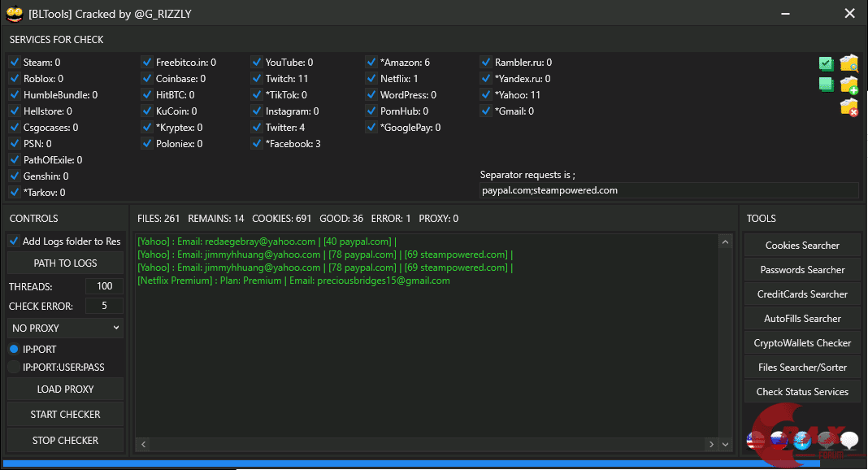Uncheck the *GooglePay checkbox
This screenshot has width=868, height=470.
[x=371, y=128]
